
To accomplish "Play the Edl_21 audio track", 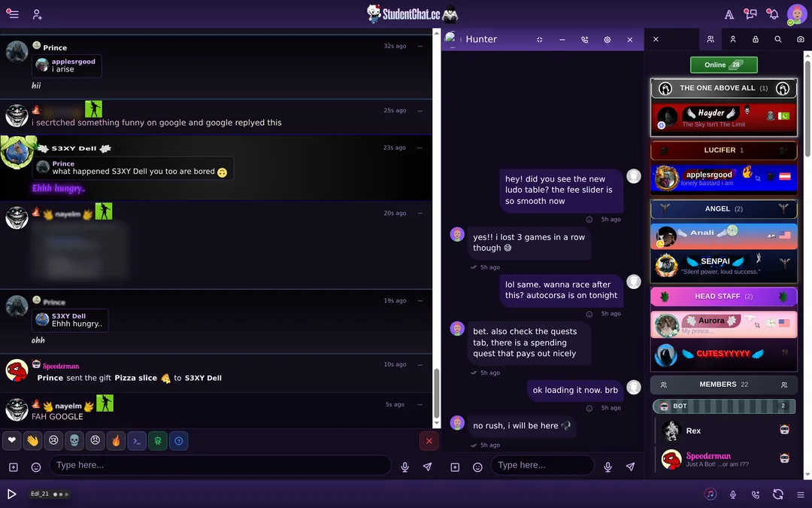I will click(x=11, y=494).
